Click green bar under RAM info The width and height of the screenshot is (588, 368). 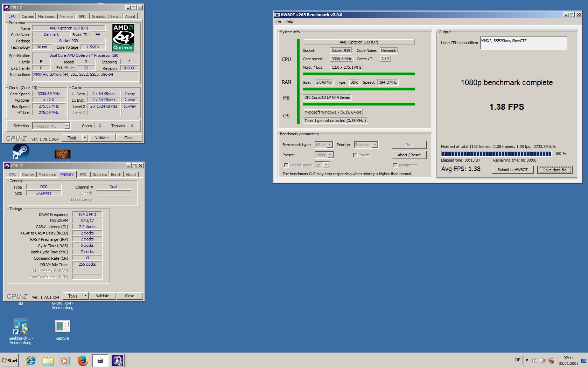[x=359, y=89]
